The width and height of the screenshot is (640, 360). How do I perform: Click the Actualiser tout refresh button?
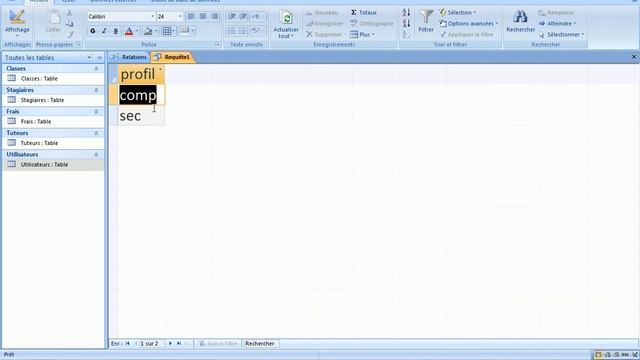pos(286,24)
